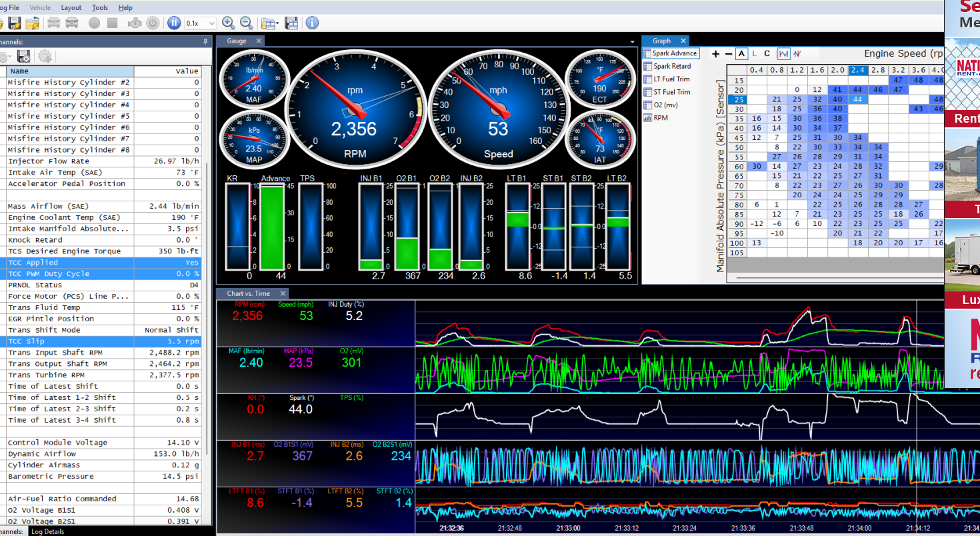Switch to the Log Details tab
The width and height of the screenshot is (980, 536).
click(x=48, y=531)
